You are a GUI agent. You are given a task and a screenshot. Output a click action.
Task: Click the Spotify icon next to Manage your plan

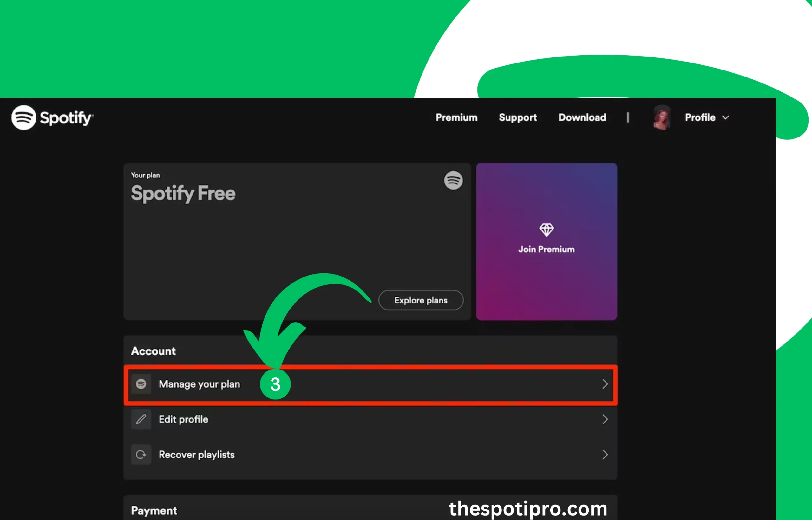pyautogui.click(x=140, y=384)
